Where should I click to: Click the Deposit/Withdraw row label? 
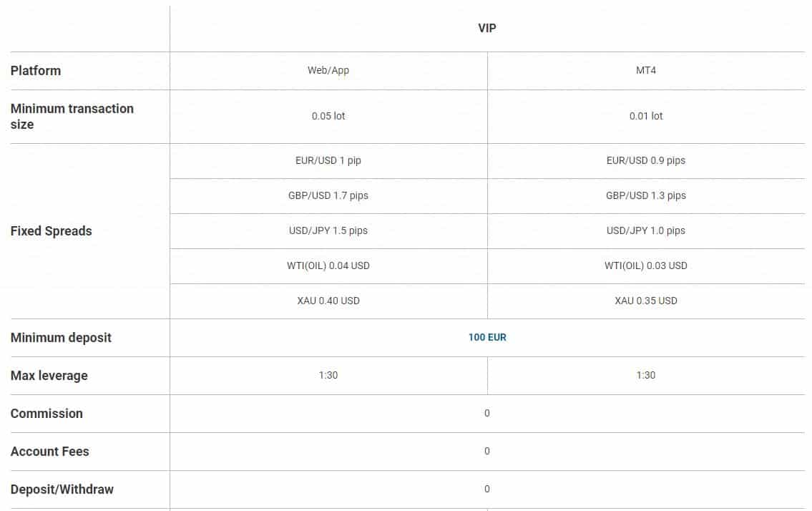(62, 490)
